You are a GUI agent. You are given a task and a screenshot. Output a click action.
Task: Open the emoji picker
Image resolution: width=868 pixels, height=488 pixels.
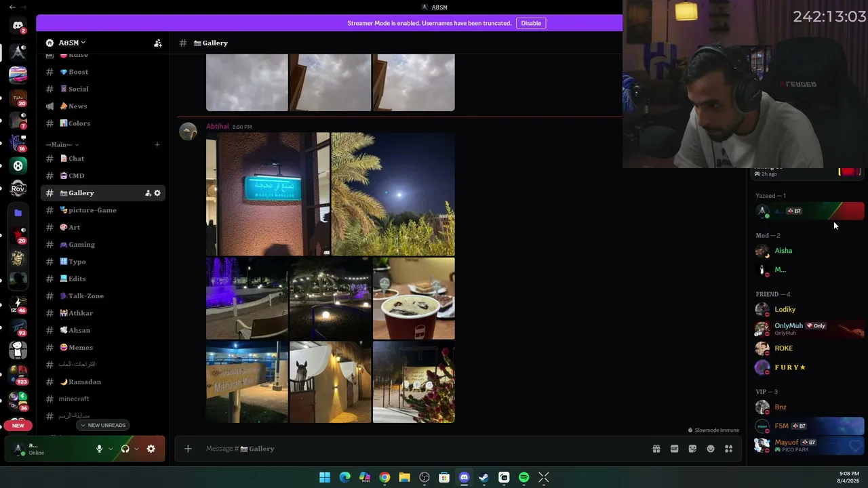pyautogui.click(x=711, y=449)
